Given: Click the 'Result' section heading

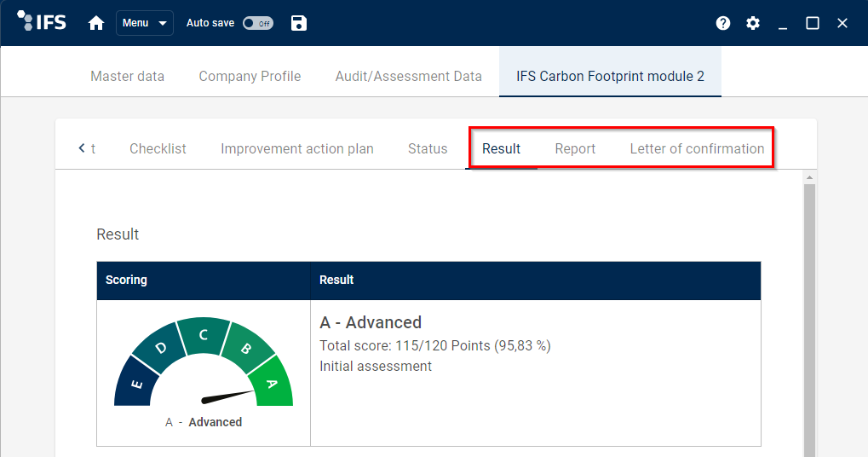Looking at the screenshot, I should 118,234.
